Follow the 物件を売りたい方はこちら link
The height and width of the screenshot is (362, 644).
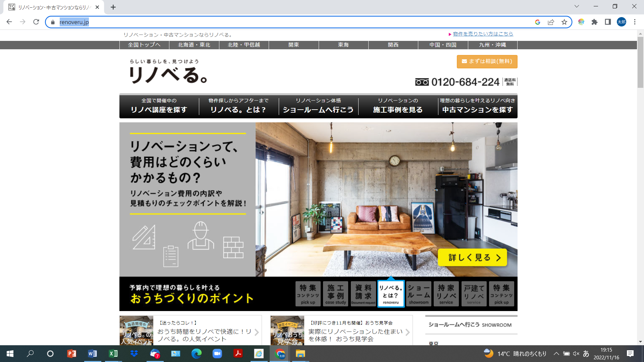coord(483,34)
